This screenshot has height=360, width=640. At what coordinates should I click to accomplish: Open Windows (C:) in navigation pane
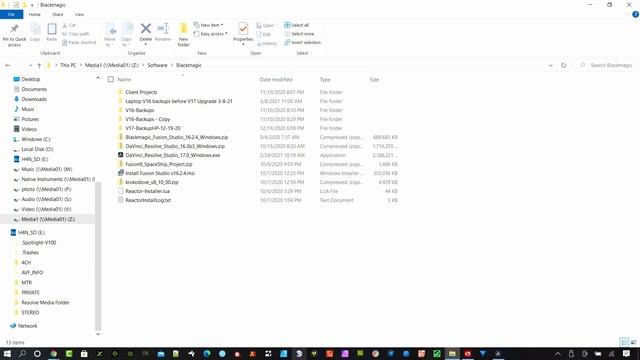pos(36,139)
